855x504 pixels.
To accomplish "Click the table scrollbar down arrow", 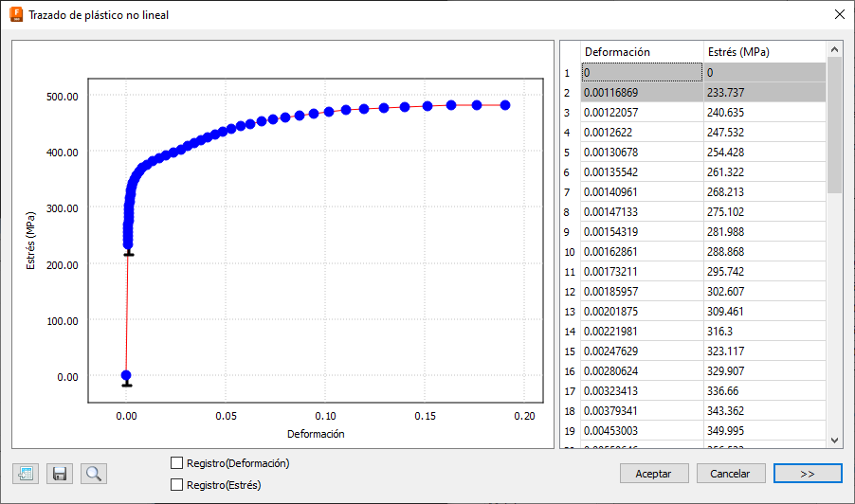I will click(x=834, y=441).
